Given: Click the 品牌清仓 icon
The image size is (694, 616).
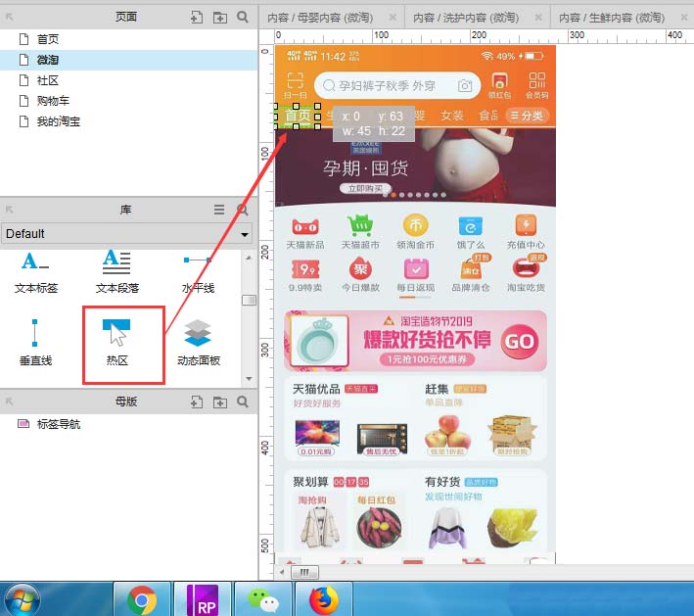Looking at the screenshot, I should coord(471,274).
